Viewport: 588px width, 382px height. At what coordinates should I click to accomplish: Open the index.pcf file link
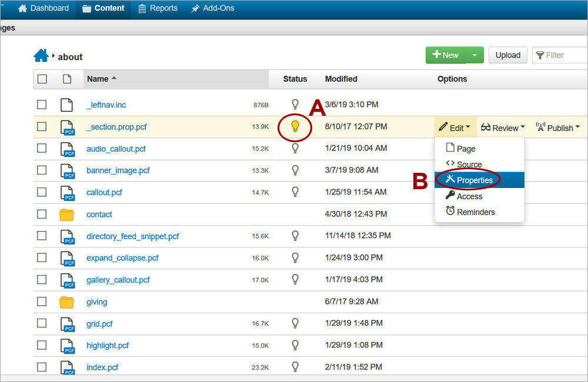pyautogui.click(x=102, y=367)
